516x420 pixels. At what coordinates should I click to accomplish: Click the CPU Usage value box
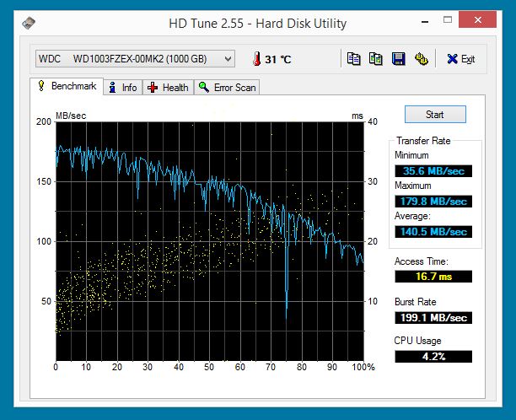coord(433,356)
